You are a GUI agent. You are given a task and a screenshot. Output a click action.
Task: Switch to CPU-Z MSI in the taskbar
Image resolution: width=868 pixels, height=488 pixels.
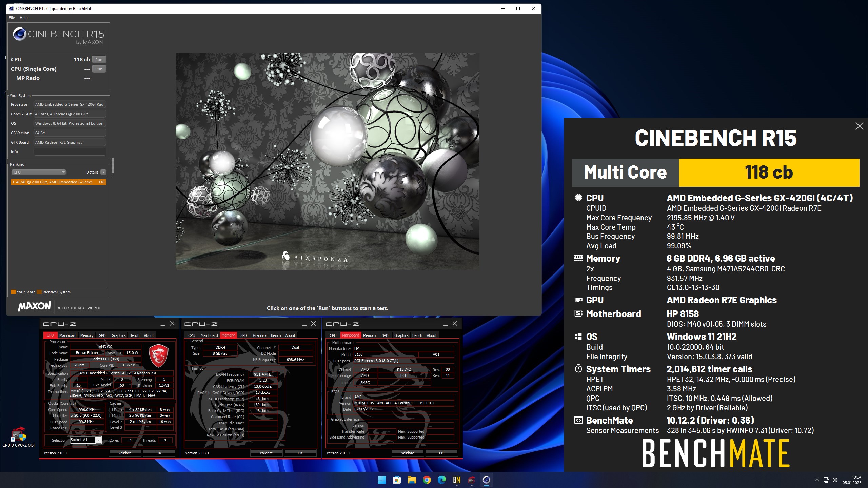tap(471, 480)
